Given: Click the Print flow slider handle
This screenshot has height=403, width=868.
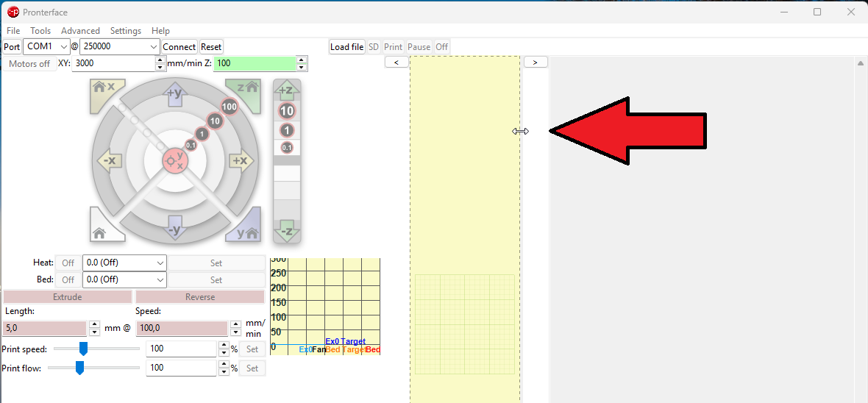Looking at the screenshot, I should [x=79, y=368].
